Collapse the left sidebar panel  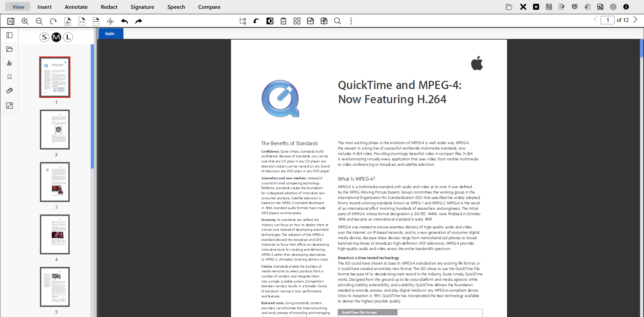(9, 35)
